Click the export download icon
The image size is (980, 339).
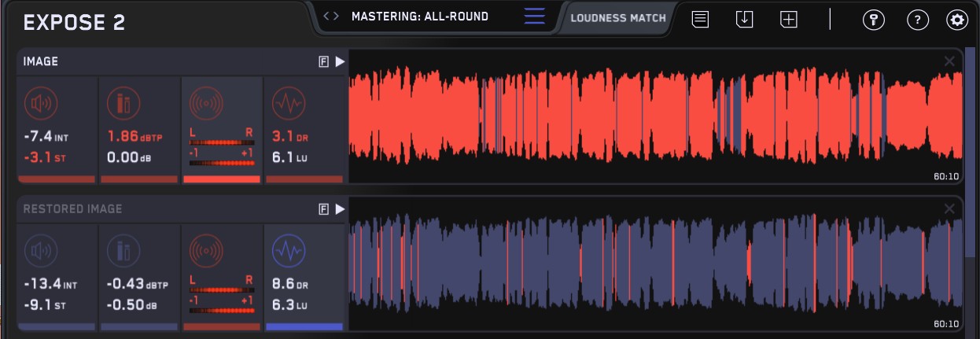pyautogui.click(x=744, y=20)
